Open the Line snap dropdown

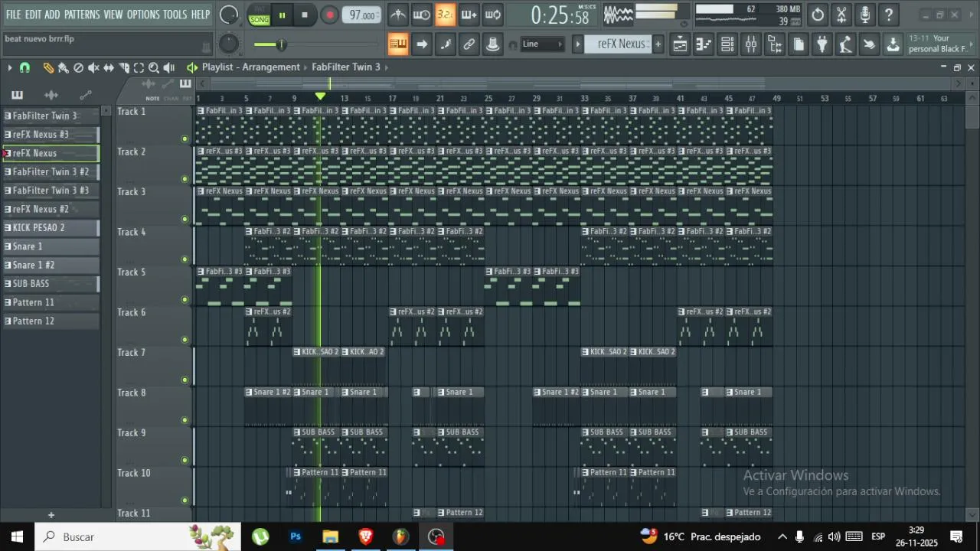point(542,44)
